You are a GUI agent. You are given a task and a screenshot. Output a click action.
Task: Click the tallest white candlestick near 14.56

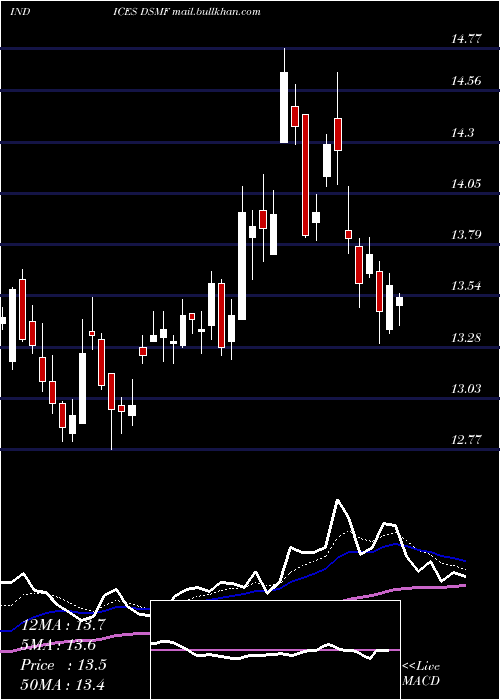284,107
